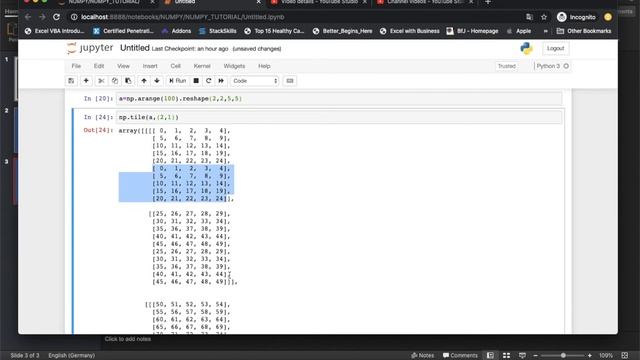640x360 pixels.
Task: Open the Edit menu in Jupyter
Action: point(99,66)
